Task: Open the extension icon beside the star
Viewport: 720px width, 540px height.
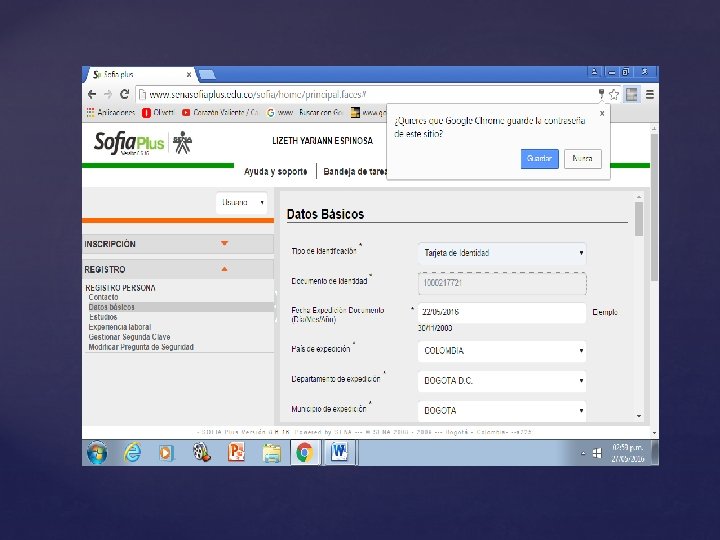Action: click(632, 95)
